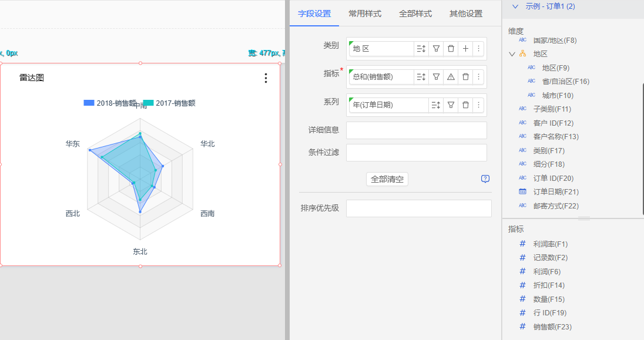Toggle the 2018-销售额 legend series
644x340 pixels.
tap(110, 103)
